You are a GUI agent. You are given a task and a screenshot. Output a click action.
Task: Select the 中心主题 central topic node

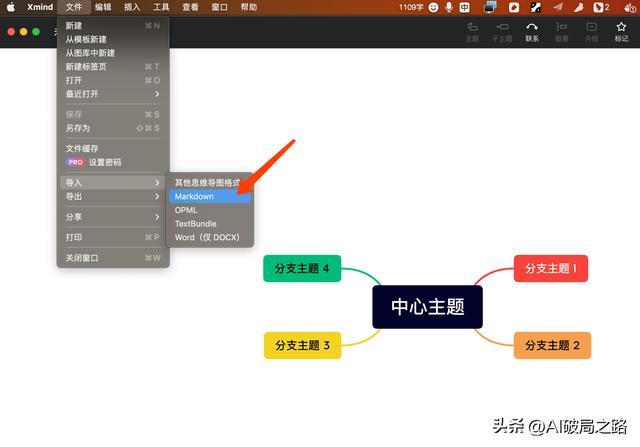[x=427, y=307]
